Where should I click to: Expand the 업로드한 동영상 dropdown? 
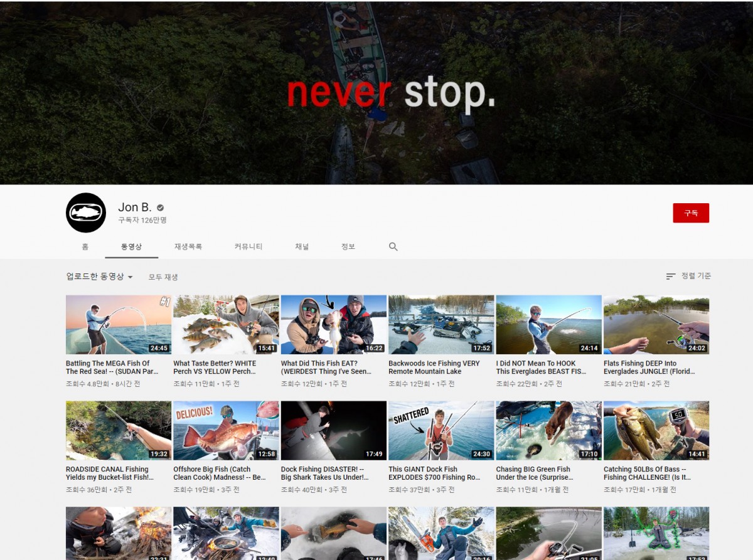[99, 277]
